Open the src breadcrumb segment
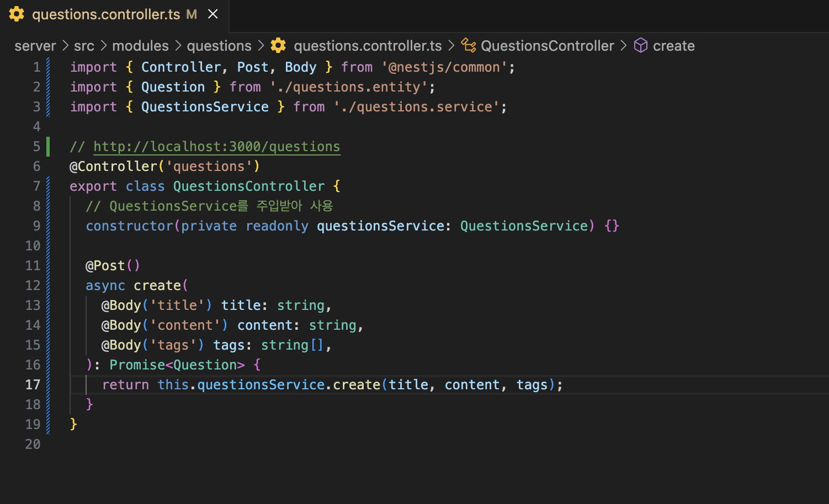This screenshot has width=829, height=504. click(x=84, y=46)
